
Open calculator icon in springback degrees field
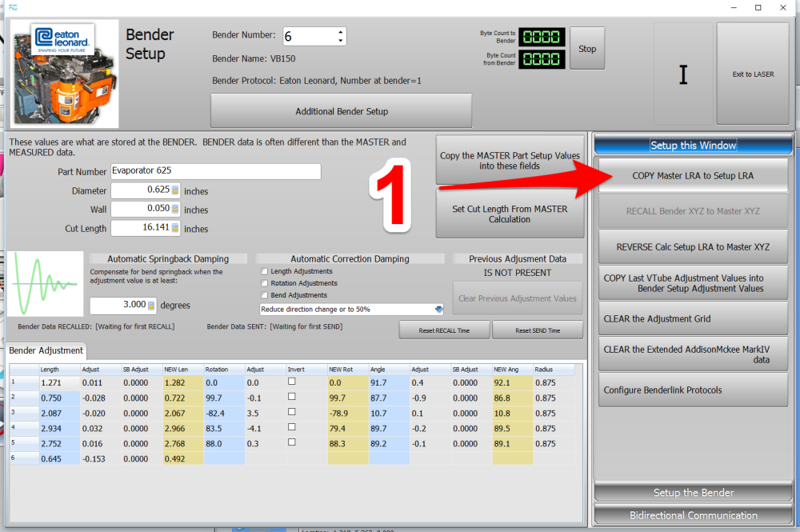tap(151, 305)
